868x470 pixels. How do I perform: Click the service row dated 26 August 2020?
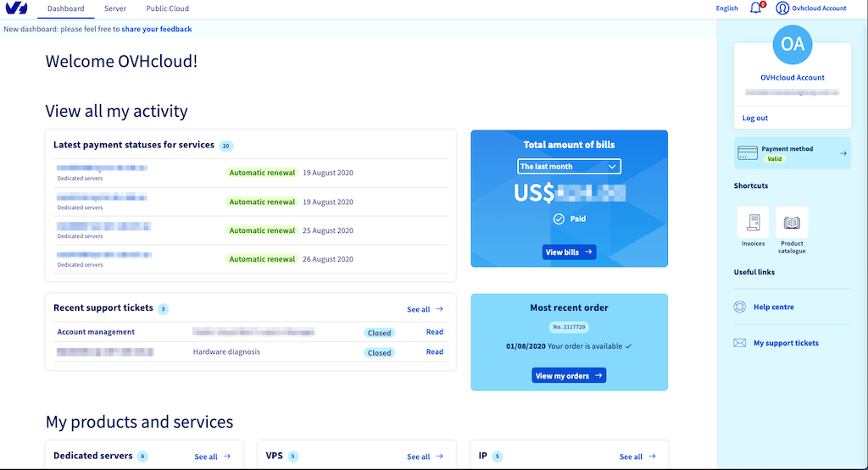pyautogui.click(x=251, y=259)
